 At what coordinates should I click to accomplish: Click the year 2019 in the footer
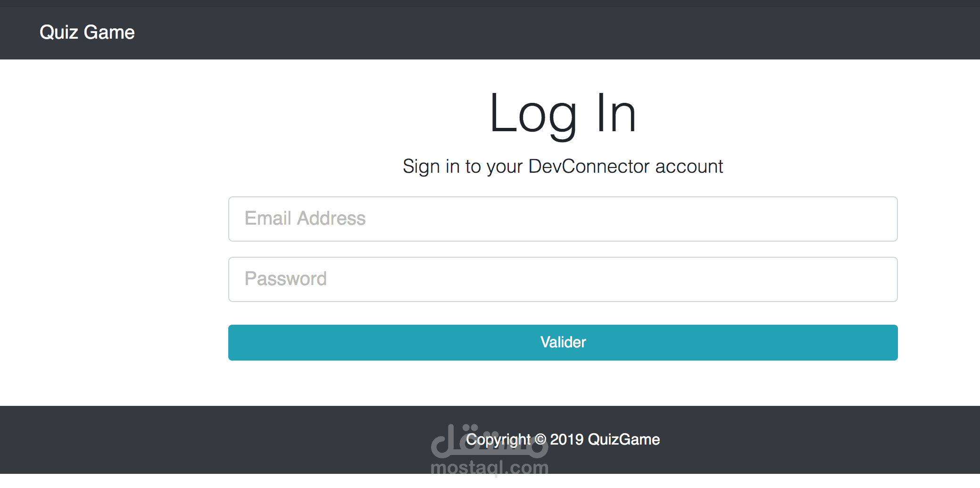click(x=567, y=439)
